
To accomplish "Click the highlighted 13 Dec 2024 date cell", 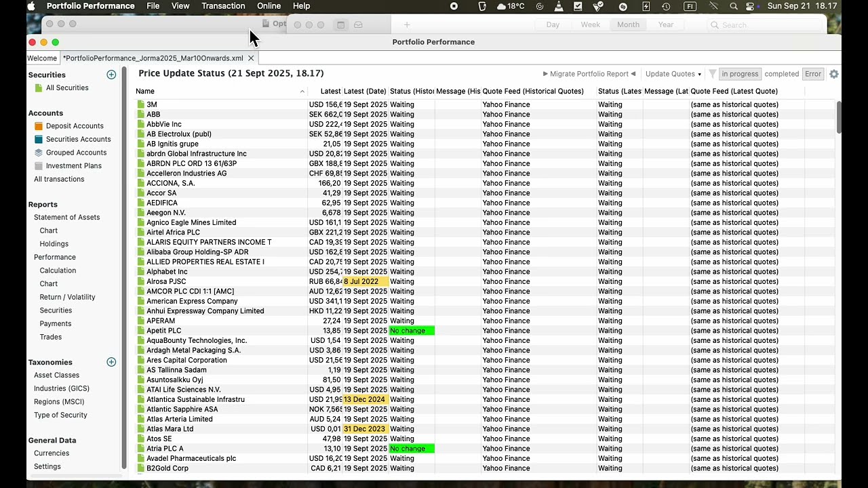I will pos(366,399).
